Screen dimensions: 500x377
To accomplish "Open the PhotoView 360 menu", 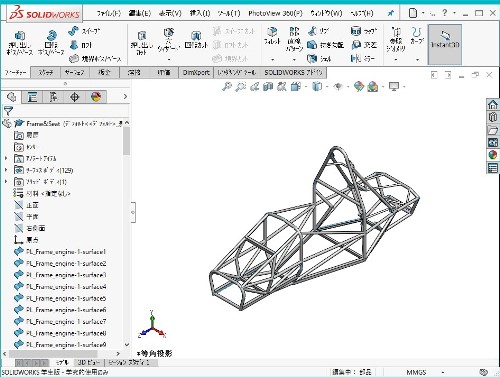I will 275,13.
